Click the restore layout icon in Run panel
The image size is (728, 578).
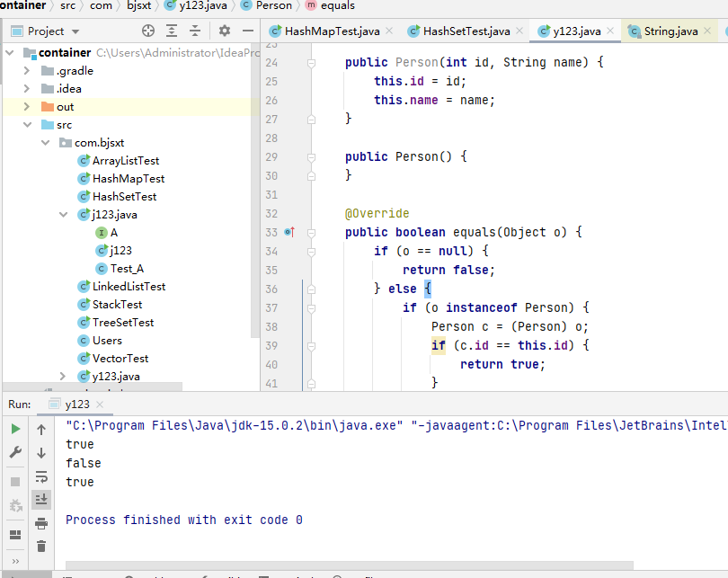click(15, 535)
